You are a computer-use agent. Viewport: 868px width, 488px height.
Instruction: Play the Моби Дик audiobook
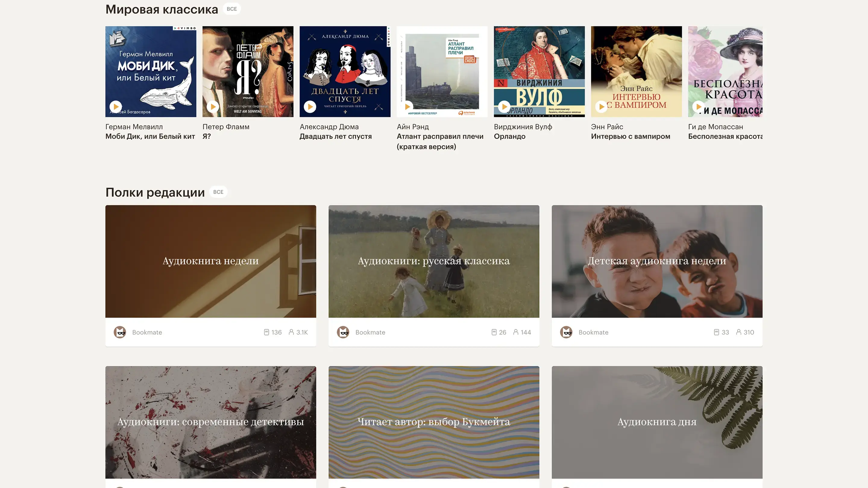point(116,107)
